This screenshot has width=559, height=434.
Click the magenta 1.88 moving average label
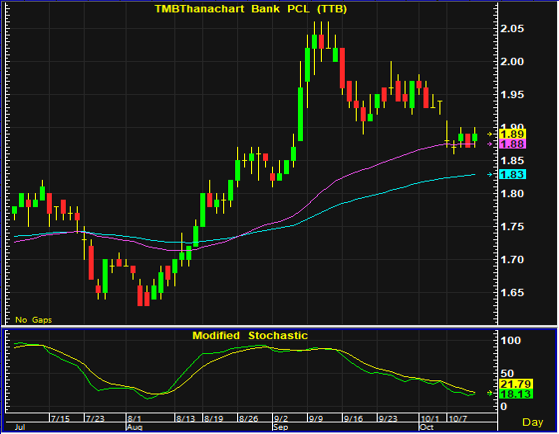tap(513, 144)
